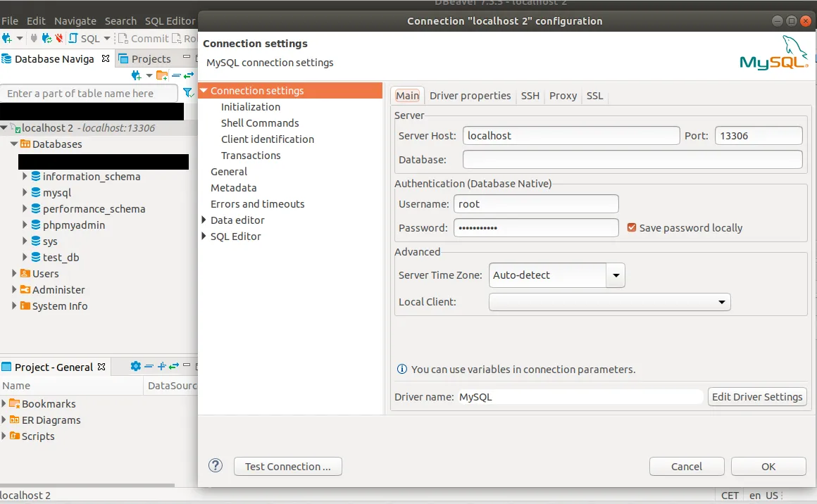This screenshot has width=817, height=504.
Task: Click the Edit Driver Settings button
Action: point(757,397)
